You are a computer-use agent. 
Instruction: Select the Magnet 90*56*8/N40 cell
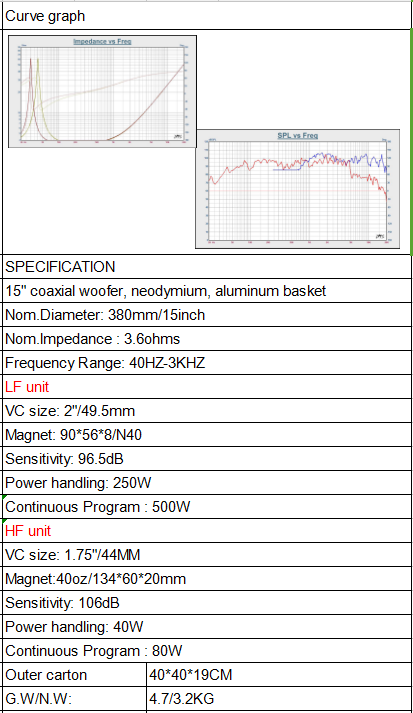pos(207,435)
